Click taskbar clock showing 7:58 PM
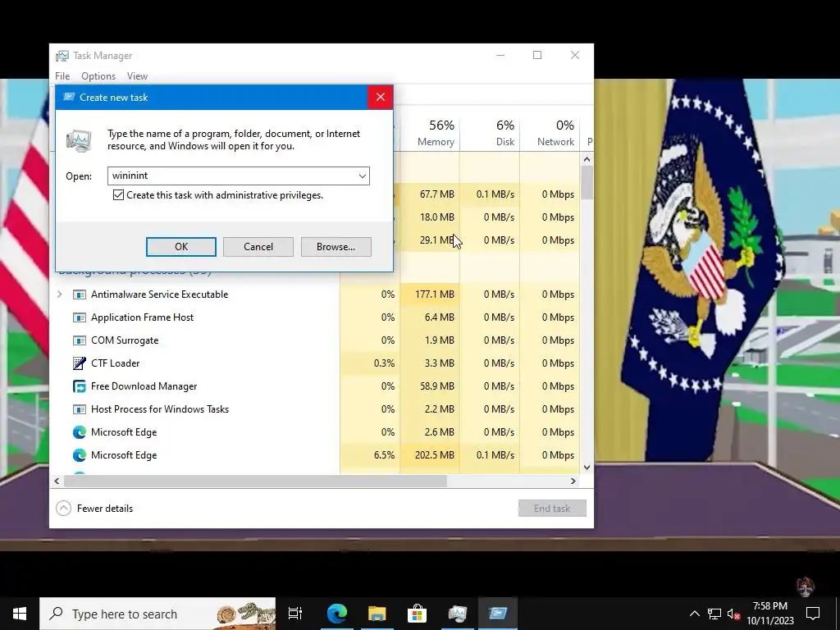The width and height of the screenshot is (840, 630). click(770, 614)
